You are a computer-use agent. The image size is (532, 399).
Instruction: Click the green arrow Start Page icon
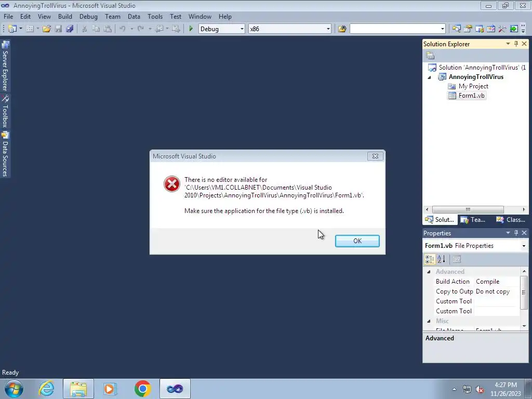(514, 29)
